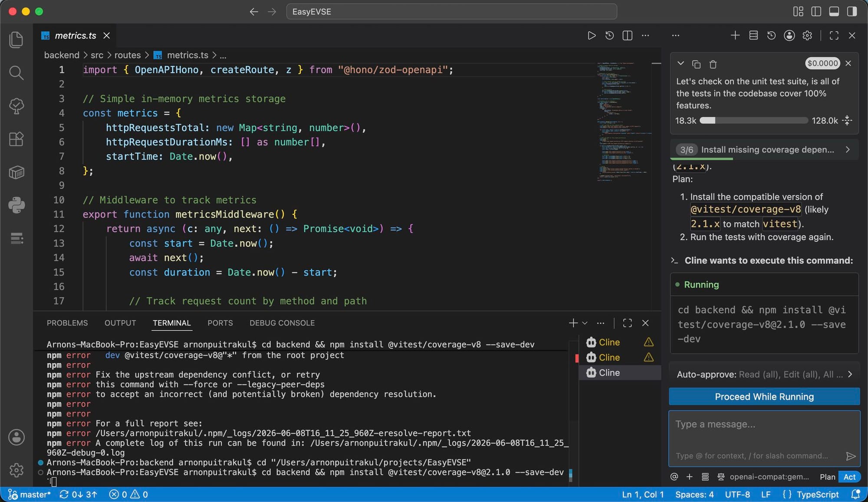Switch to the PROBLEMS tab
This screenshot has height=502, width=868.
[67, 323]
